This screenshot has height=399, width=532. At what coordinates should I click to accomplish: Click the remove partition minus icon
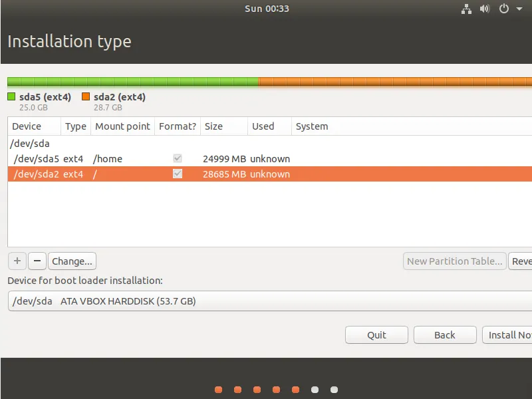coord(37,261)
